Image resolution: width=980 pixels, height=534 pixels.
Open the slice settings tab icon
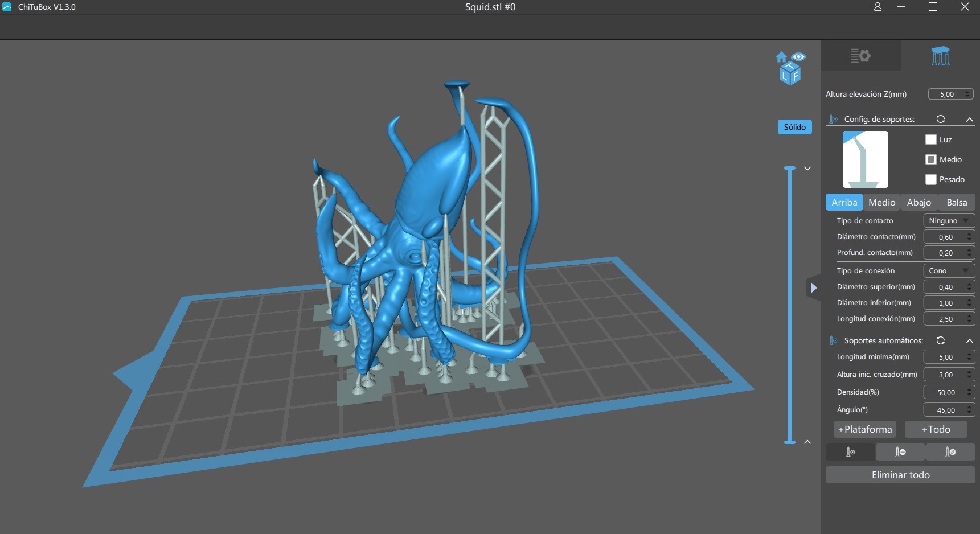tap(860, 56)
